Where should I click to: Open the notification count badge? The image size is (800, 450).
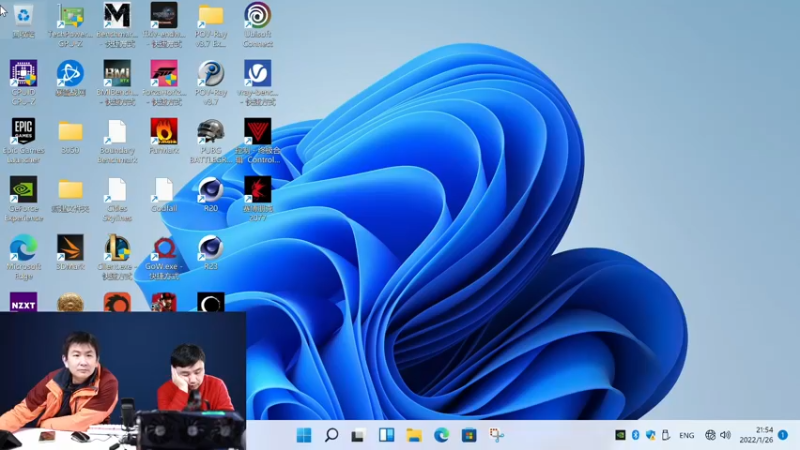(783, 435)
